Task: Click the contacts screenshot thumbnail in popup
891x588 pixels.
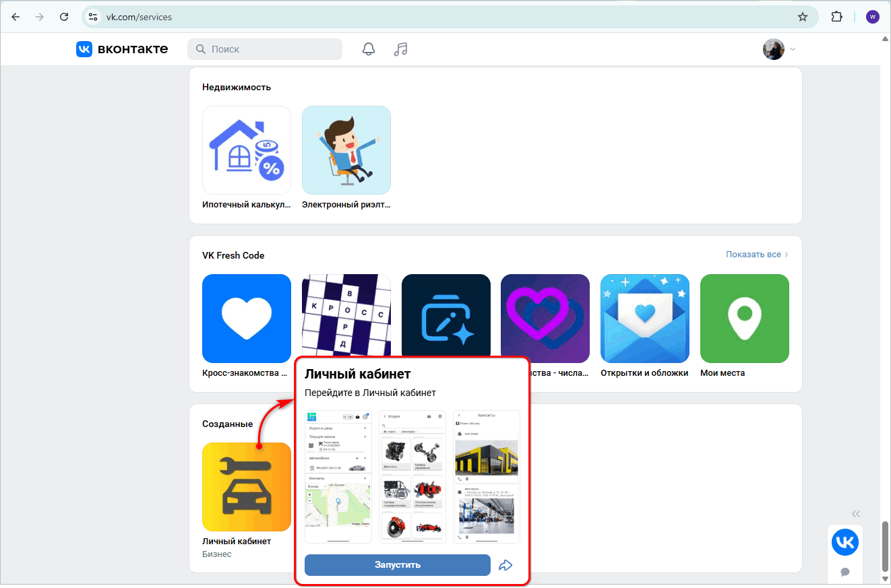Action: (x=486, y=476)
